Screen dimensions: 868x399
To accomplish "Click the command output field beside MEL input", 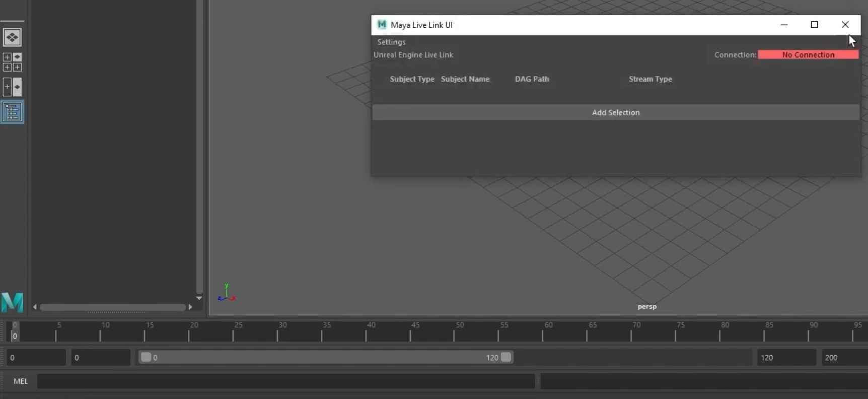I will point(704,381).
